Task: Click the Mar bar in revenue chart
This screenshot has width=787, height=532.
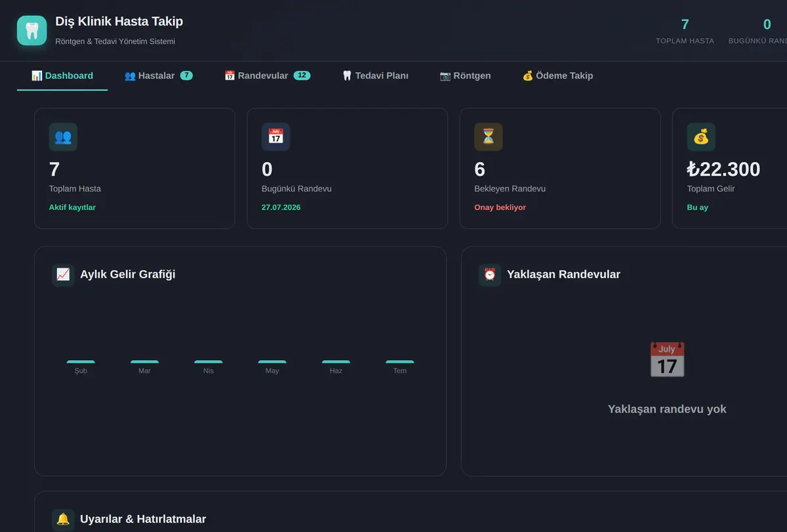Action: 144,362
